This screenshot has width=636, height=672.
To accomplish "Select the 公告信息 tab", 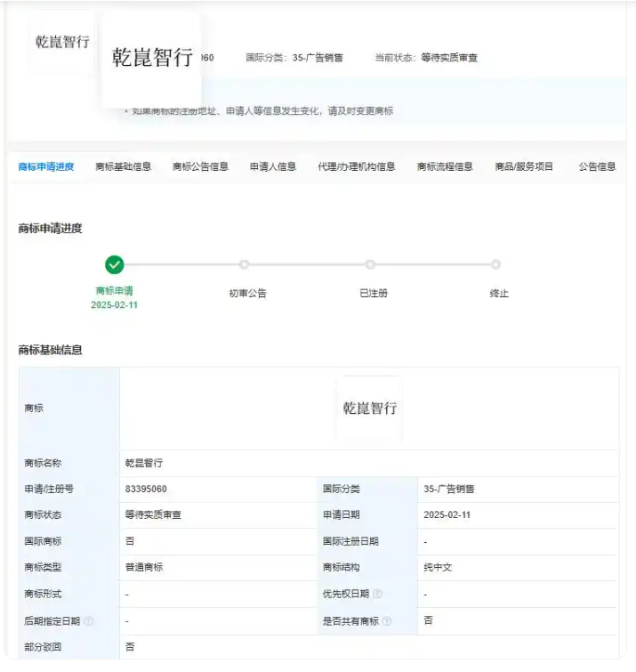I will point(597,166).
